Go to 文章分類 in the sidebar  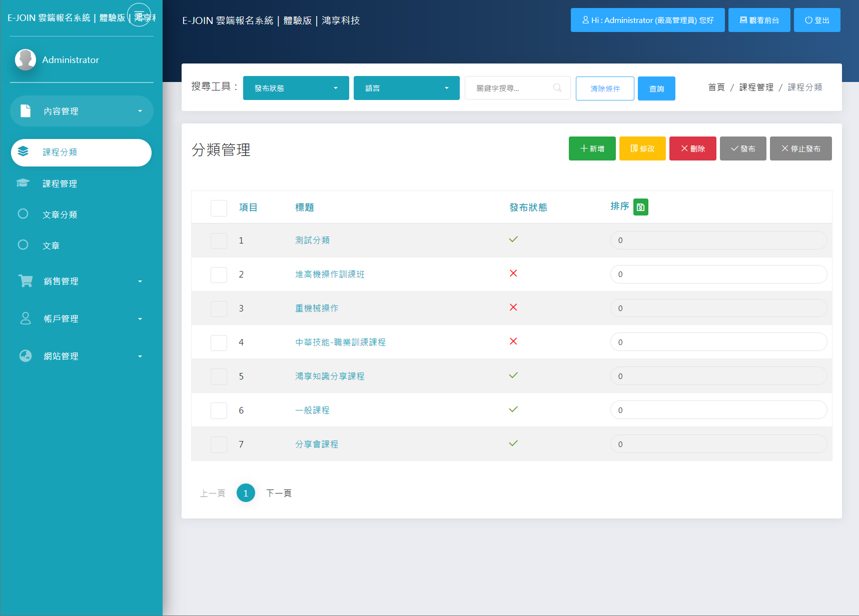[x=60, y=214]
